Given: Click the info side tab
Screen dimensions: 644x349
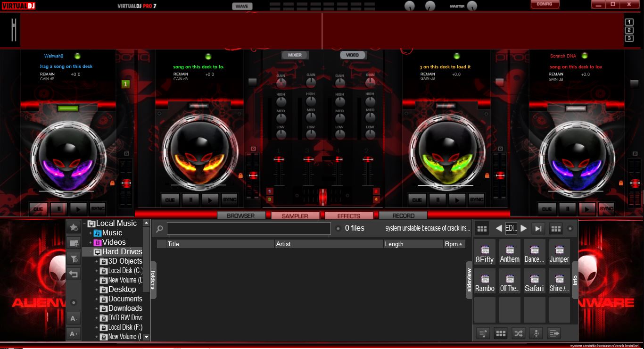Looking at the screenshot, I should tap(575, 280).
